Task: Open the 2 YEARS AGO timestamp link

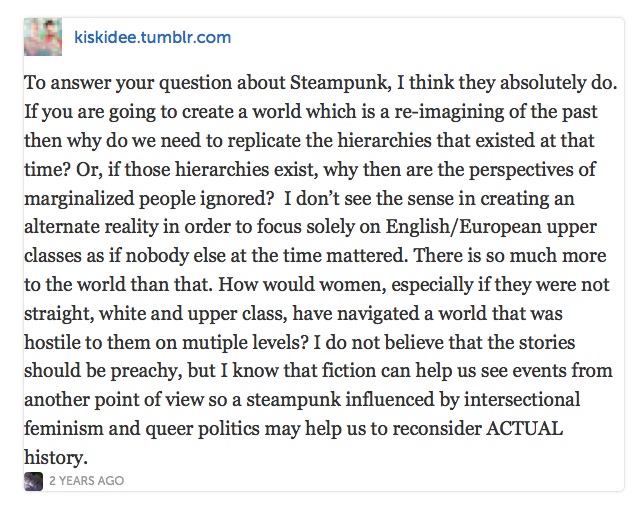Action: click(86, 481)
